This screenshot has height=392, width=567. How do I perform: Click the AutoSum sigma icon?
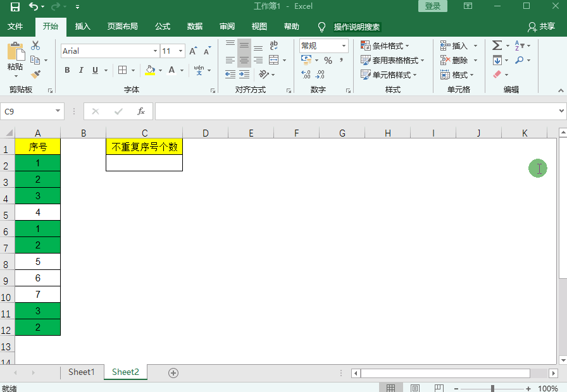497,46
